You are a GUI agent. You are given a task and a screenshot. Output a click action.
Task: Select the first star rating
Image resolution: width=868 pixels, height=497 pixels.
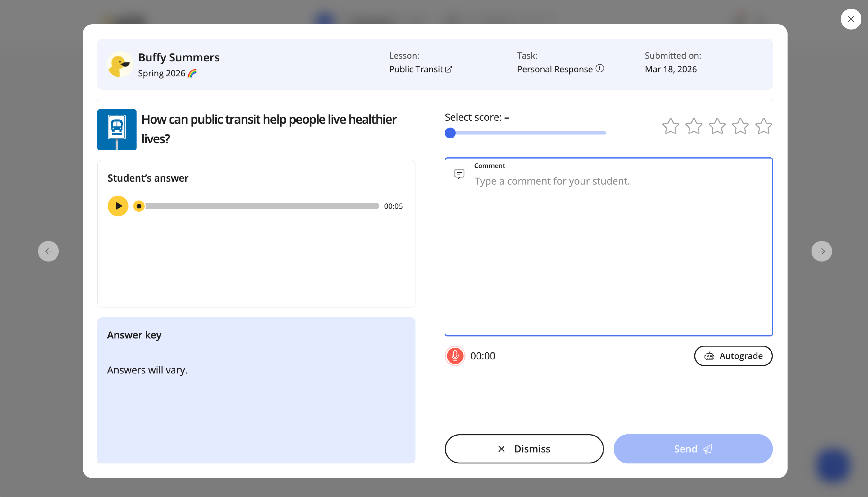(670, 126)
